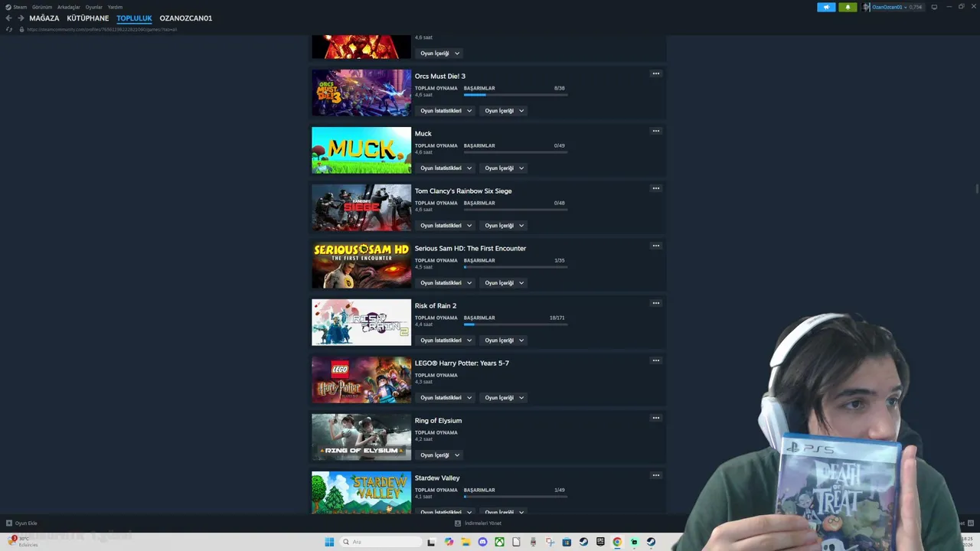
Task: Open Xbox app from the taskbar
Action: [499, 542]
